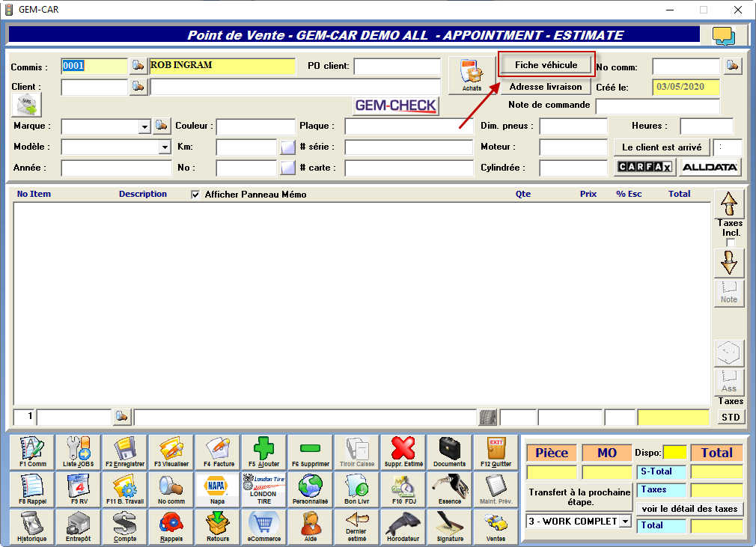Click item lookup icon in entry row
The image size is (756, 547).
tap(121, 417)
